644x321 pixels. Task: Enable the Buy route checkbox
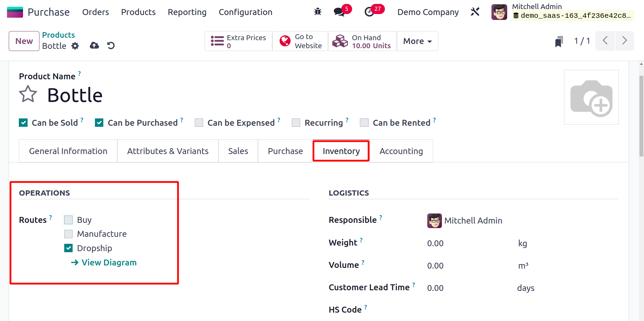point(68,220)
